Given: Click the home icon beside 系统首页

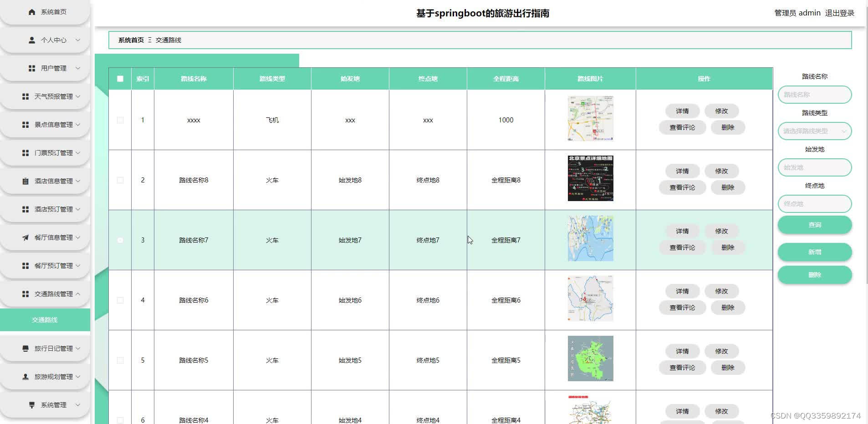Looking at the screenshot, I should click(x=32, y=12).
